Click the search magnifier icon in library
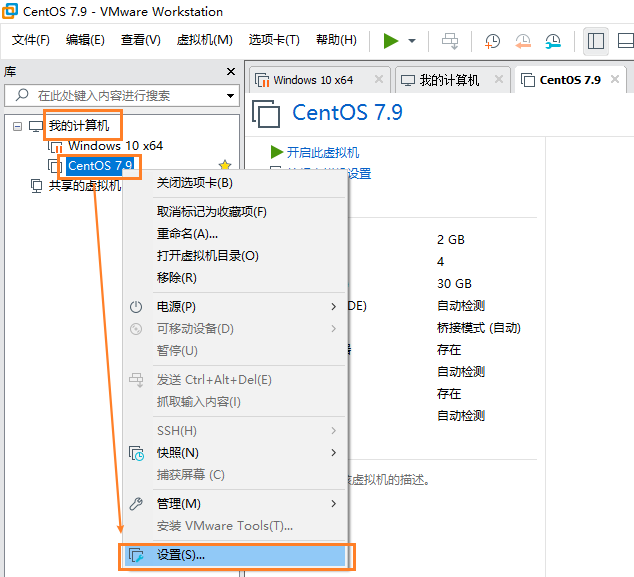634x577 pixels. (x=21, y=95)
